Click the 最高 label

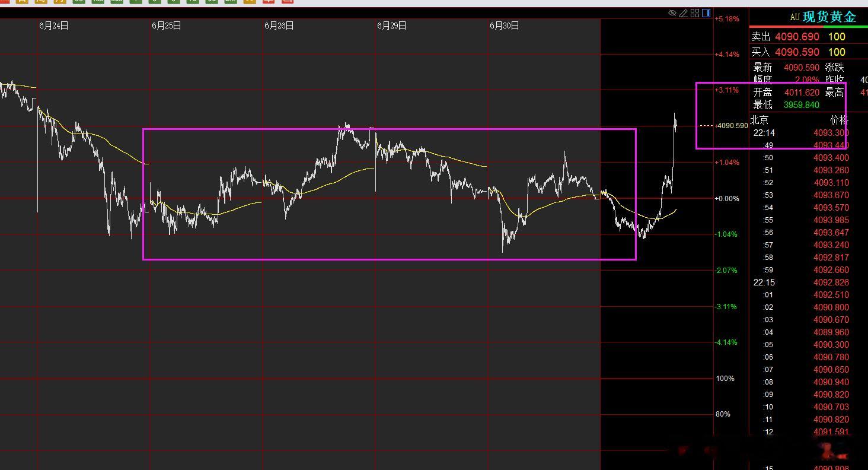click(834, 93)
